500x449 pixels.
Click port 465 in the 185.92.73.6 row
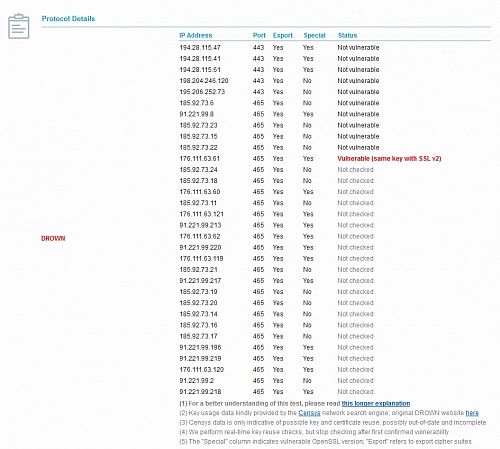coord(258,103)
